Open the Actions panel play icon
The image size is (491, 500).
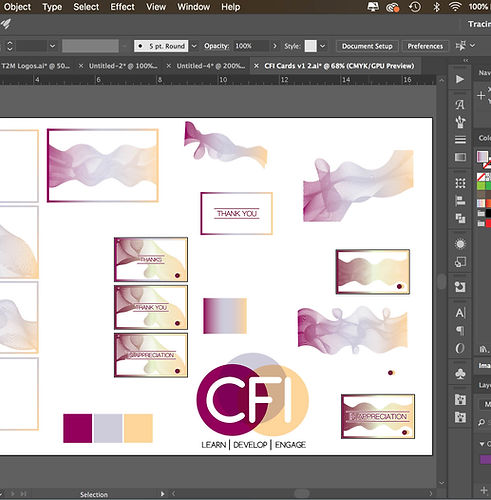(460, 79)
